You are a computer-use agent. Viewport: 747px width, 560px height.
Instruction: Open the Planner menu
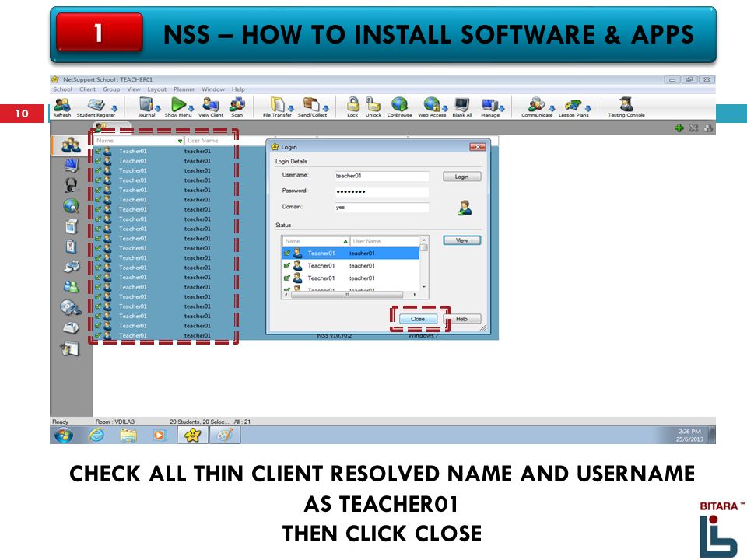(184, 89)
